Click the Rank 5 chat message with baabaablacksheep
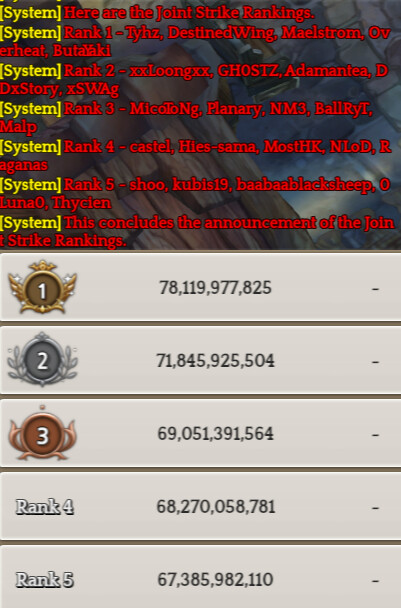401x608 pixels. (195, 193)
